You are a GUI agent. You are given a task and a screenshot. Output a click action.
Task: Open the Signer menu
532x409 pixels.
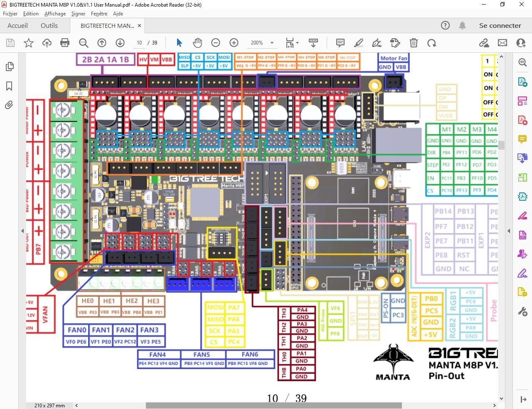pyautogui.click(x=78, y=14)
